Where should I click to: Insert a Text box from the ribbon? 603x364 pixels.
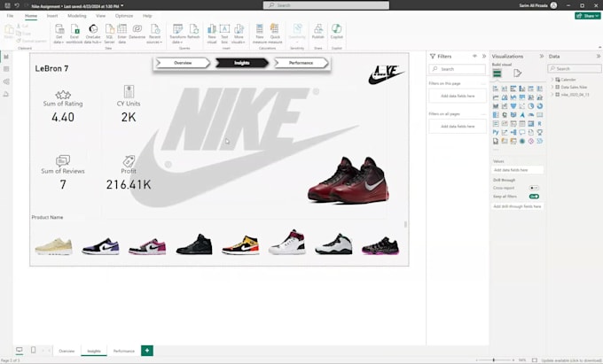click(x=224, y=30)
